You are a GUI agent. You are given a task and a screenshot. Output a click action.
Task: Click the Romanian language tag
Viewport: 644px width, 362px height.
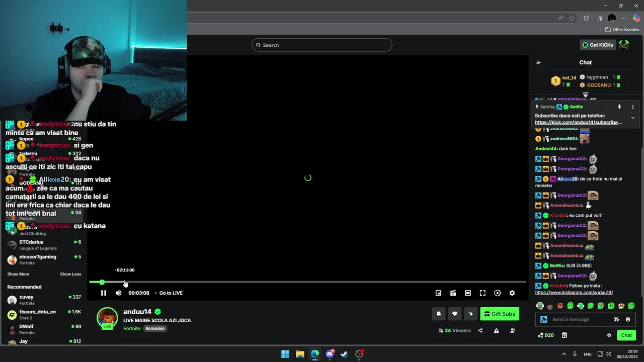coord(155,328)
